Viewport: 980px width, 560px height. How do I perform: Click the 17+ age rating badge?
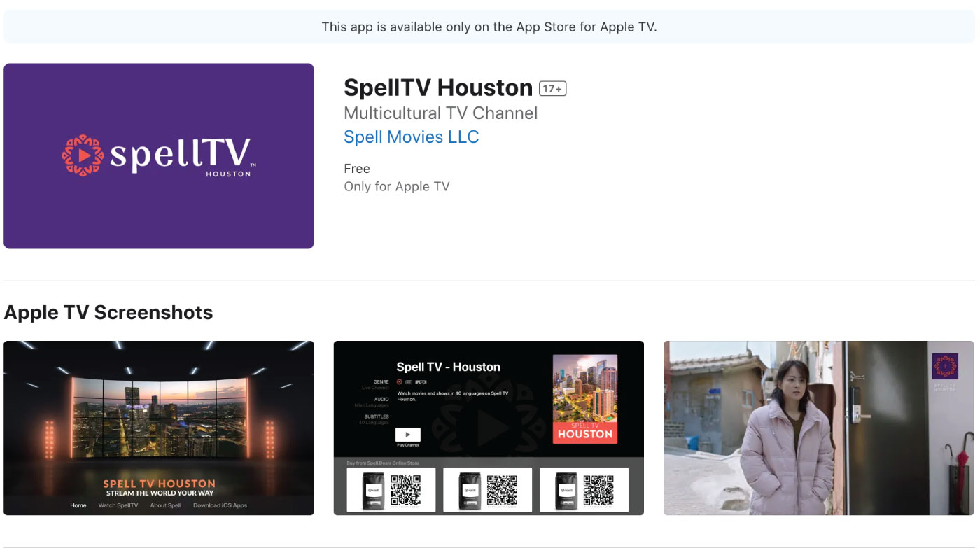(x=552, y=89)
